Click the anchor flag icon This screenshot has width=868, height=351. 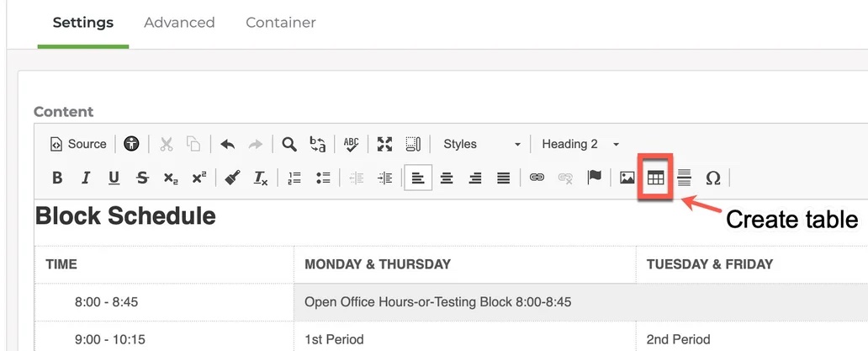[x=594, y=178]
